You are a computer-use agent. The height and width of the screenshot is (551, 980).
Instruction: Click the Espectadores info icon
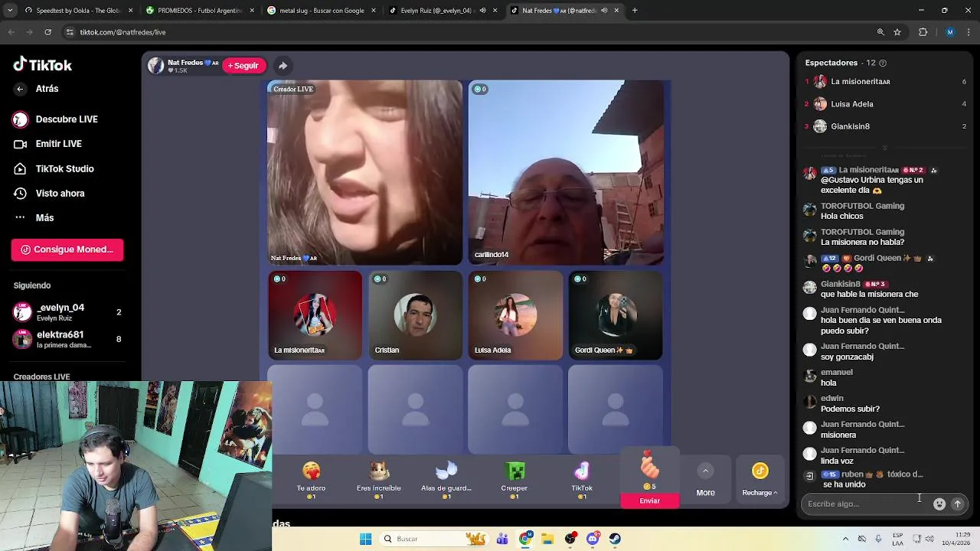point(883,63)
